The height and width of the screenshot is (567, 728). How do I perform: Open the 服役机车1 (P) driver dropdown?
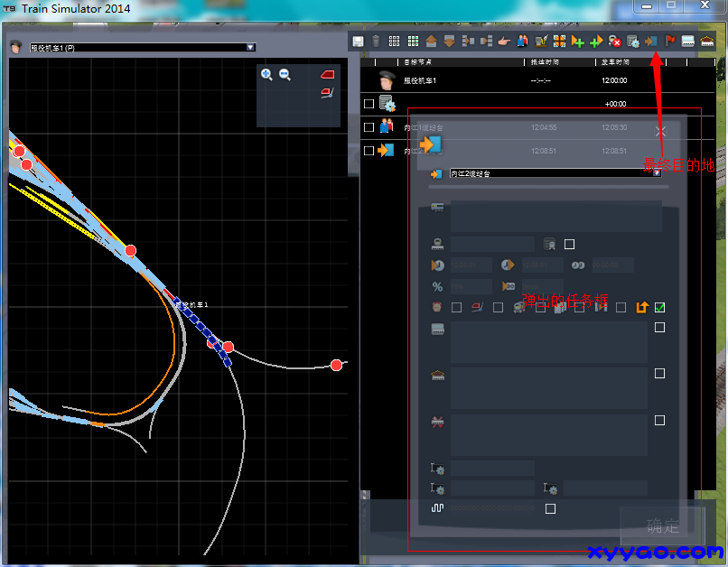(250, 47)
